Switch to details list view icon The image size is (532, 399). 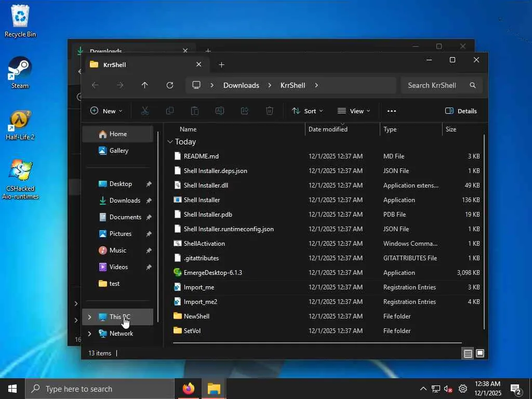click(x=468, y=353)
